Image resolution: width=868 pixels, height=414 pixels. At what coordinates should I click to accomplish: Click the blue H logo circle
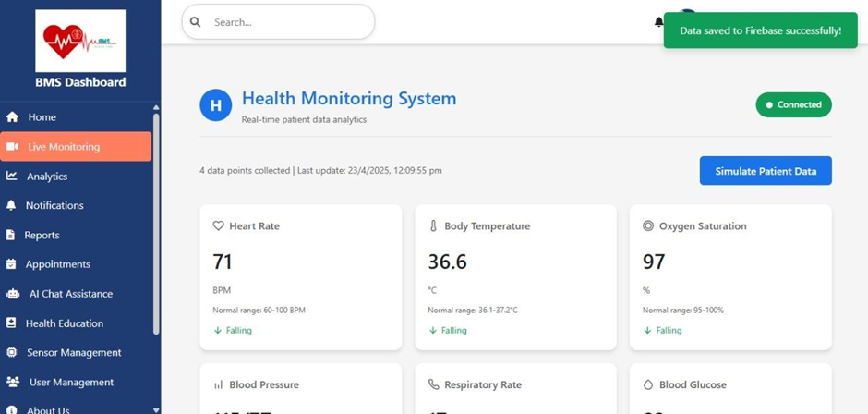(216, 104)
